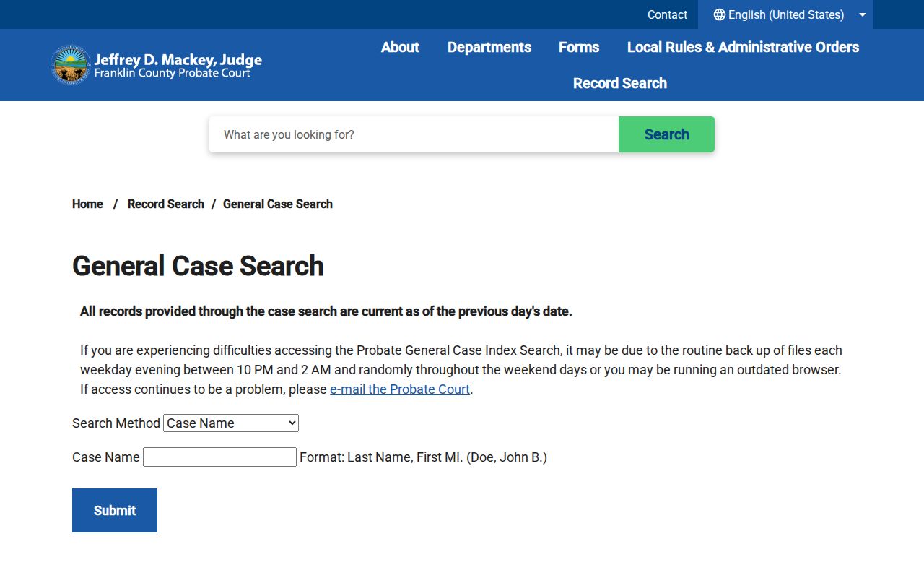Image resolution: width=924 pixels, height=578 pixels.
Task: Click the Jeffrey D. Mackey, Judge title text
Action: pyautogui.click(x=178, y=60)
